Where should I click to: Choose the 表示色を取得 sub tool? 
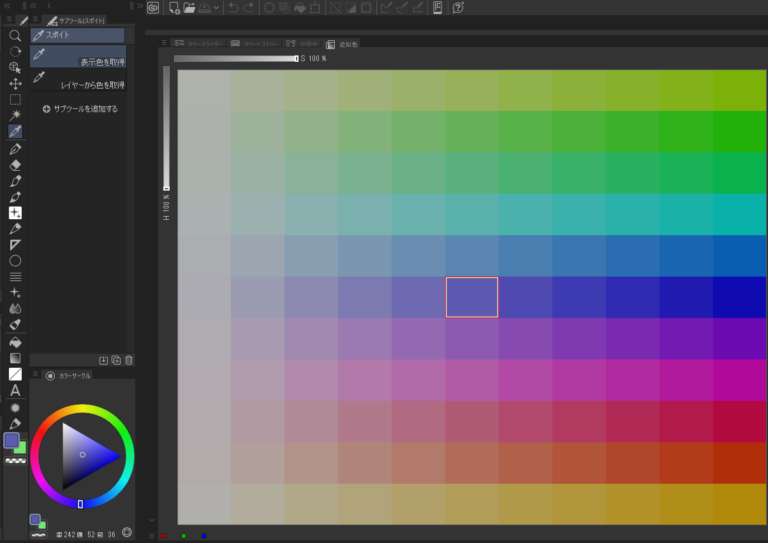coord(78,58)
